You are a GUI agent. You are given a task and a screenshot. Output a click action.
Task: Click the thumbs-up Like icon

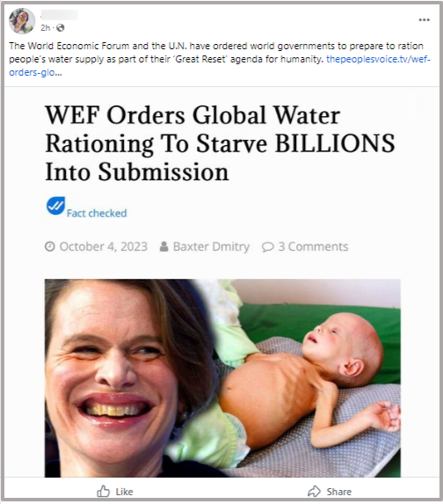click(x=103, y=491)
